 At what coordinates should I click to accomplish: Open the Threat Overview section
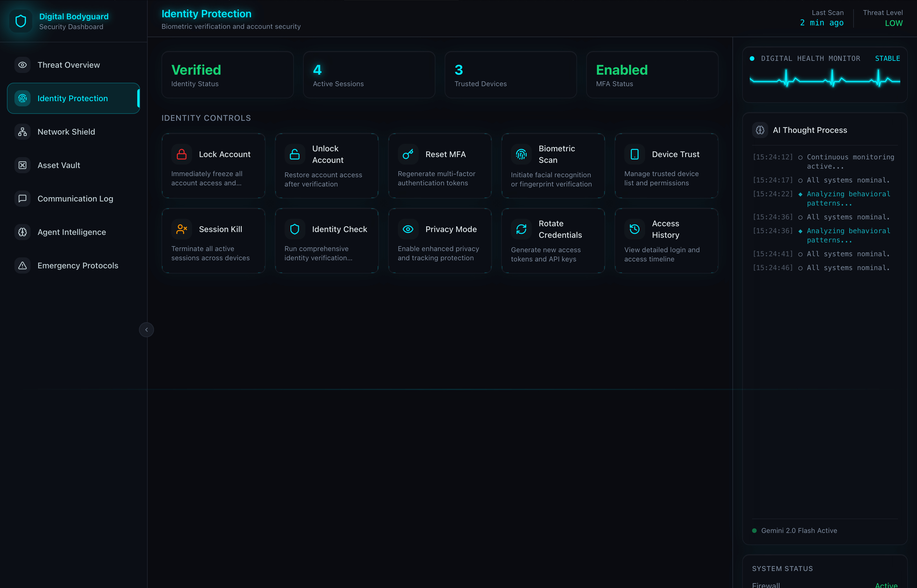pyautogui.click(x=69, y=65)
